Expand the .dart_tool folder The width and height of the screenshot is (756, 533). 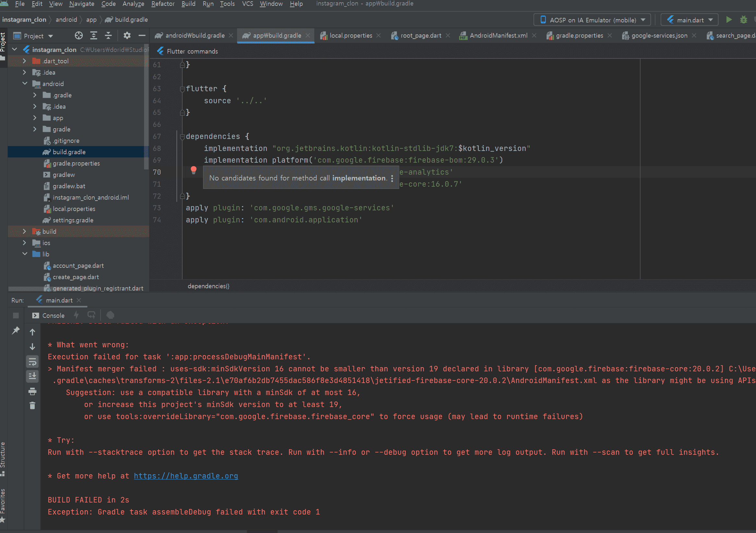click(24, 61)
